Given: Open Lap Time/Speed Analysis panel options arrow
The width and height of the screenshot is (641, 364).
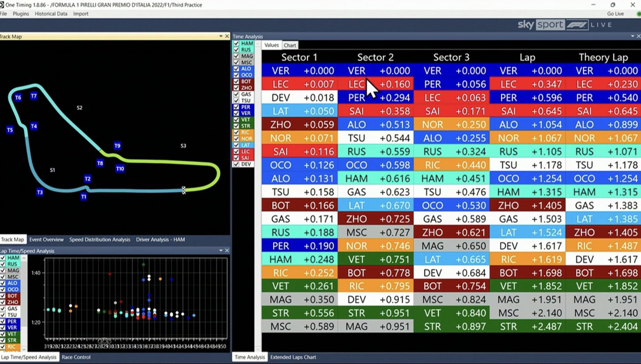Looking at the screenshot, I should tap(221, 250).
